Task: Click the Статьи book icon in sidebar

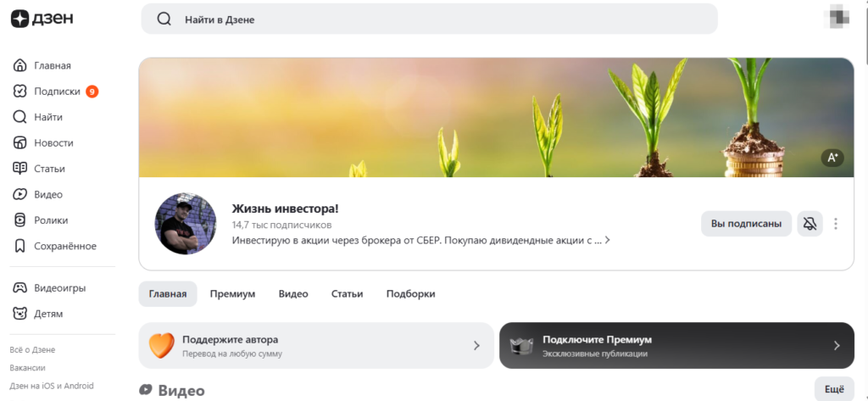Action: point(20,169)
